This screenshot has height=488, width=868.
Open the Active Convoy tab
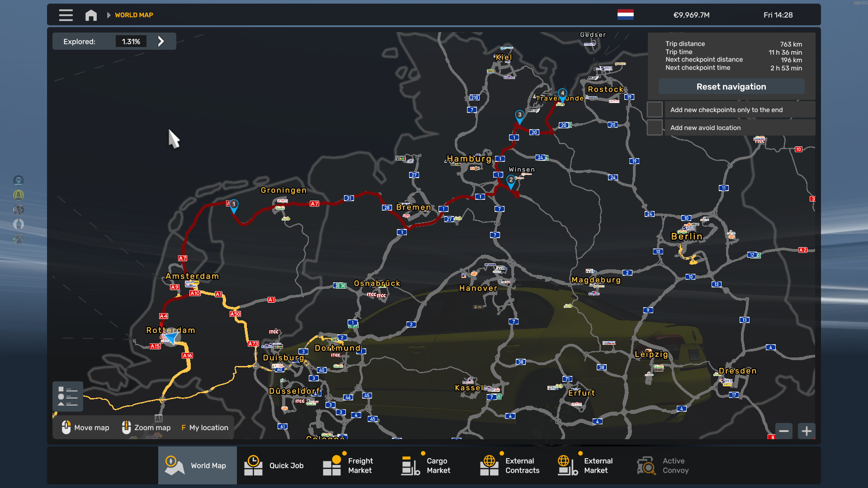click(669, 465)
